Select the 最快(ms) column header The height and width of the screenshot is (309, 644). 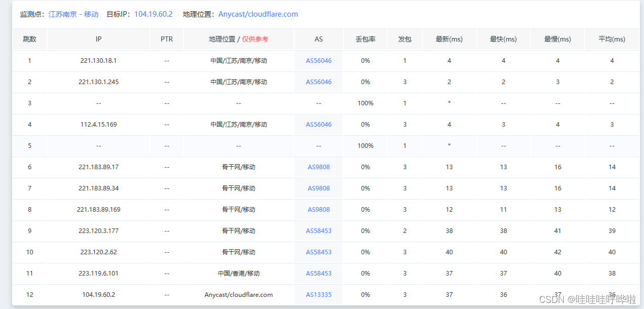[x=504, y=39]
